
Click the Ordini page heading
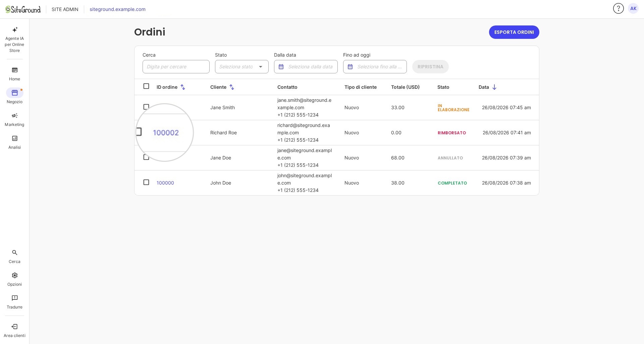pos(150,32)
